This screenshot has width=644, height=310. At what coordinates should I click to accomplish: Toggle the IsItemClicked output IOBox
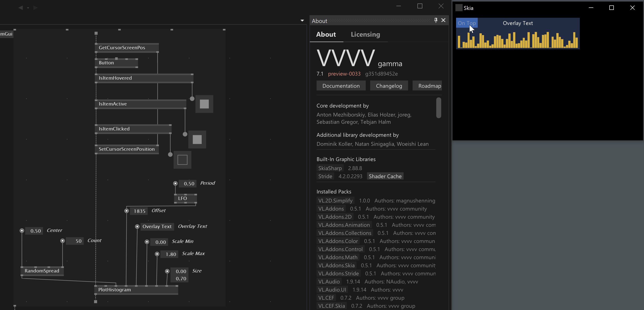tap(182, 160)
